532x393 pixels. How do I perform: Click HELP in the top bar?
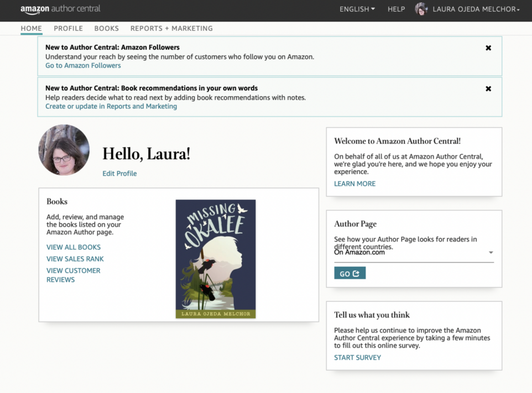tap(396, 9)
